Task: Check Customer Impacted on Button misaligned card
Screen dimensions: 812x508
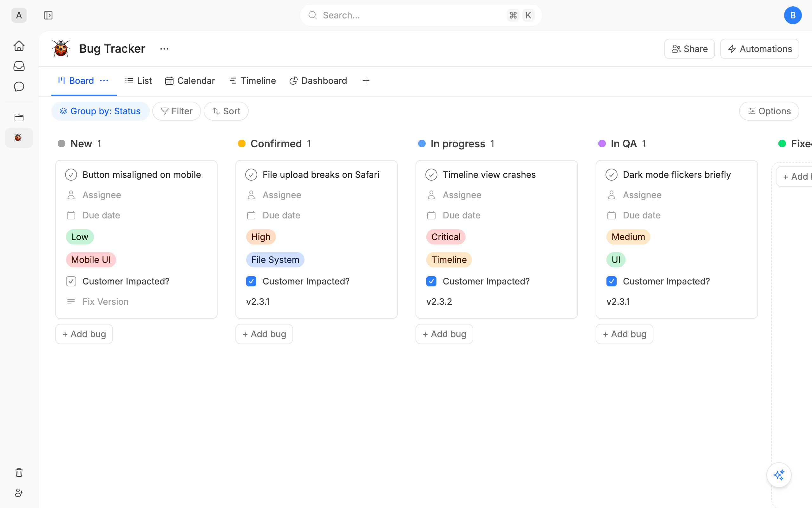Action: pyautogui.click(x=71, y=281)
